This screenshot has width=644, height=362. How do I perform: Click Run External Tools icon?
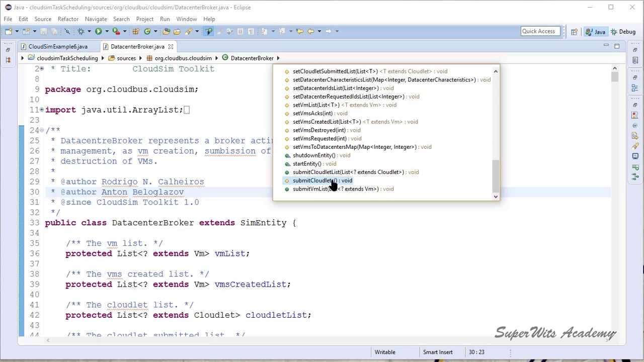pyautogui.click(x=116, y=31)
